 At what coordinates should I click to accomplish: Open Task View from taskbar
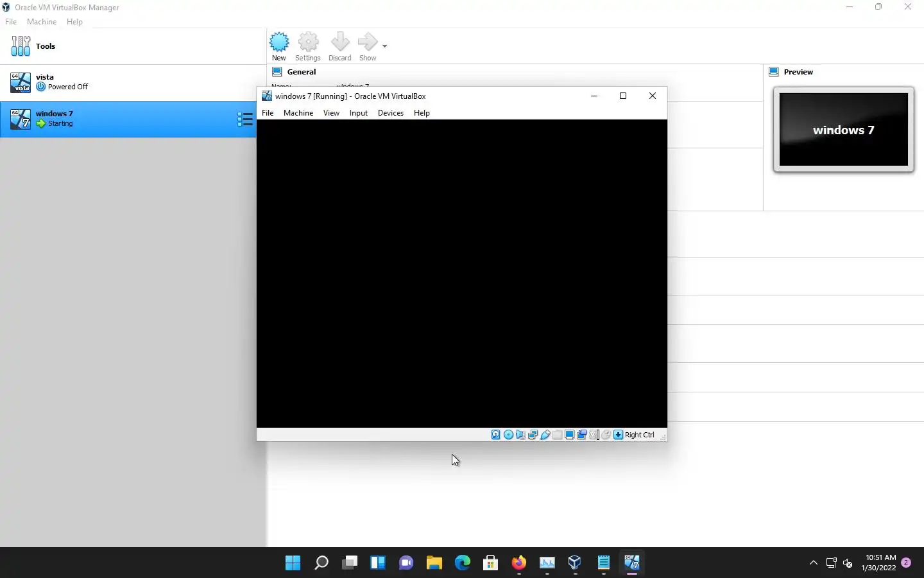point(349,563)
